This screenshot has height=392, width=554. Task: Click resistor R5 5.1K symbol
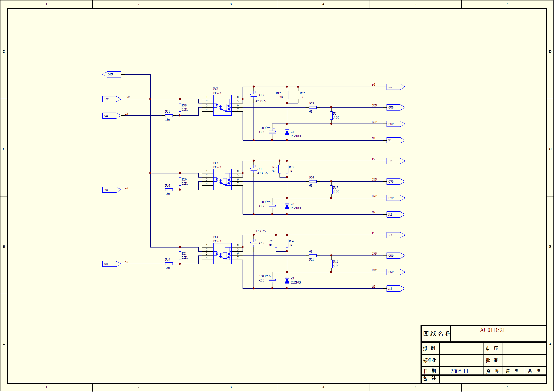point(331,116)
